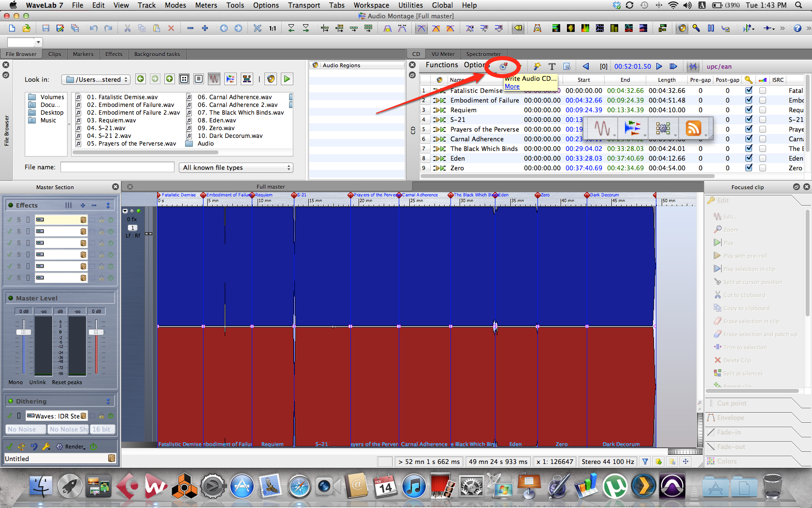The width and height of the screenshot is (812, 508).
Task: Open the empty combo box below toolbar
Action: coord(25,42)
